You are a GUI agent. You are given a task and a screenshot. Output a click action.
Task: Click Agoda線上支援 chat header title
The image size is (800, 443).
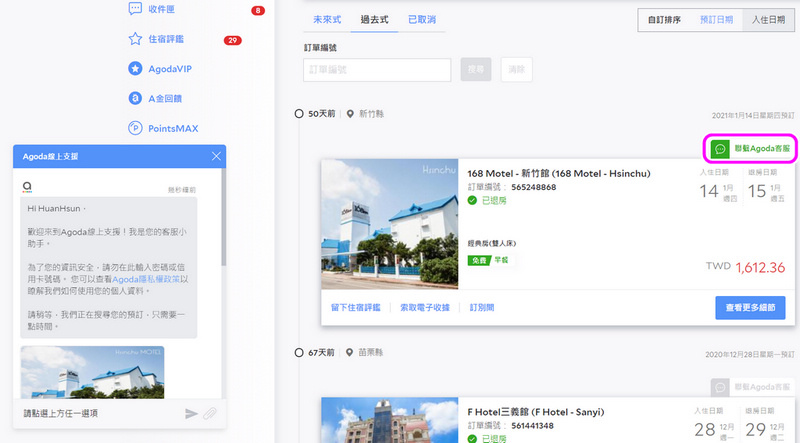tap(50, 156)
